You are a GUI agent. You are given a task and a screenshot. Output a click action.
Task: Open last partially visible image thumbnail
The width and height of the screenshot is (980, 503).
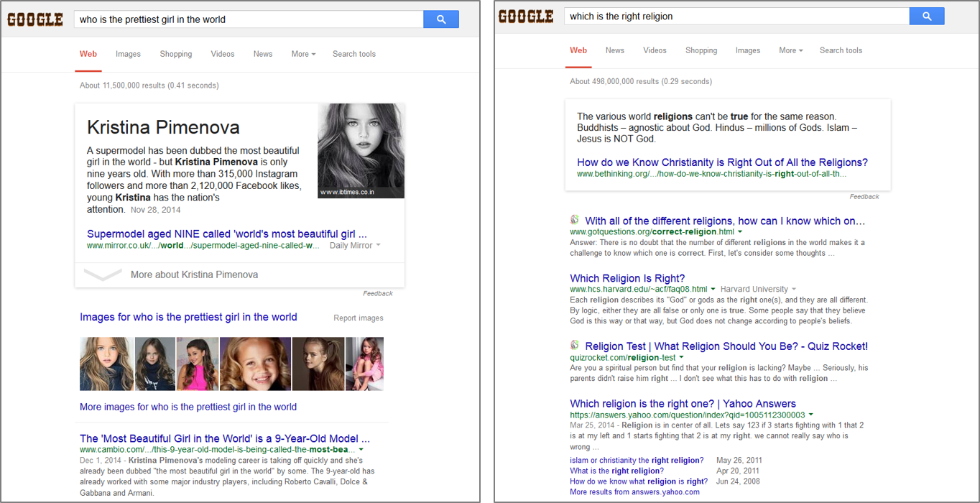pyautogui.click(x=364, y=364)
